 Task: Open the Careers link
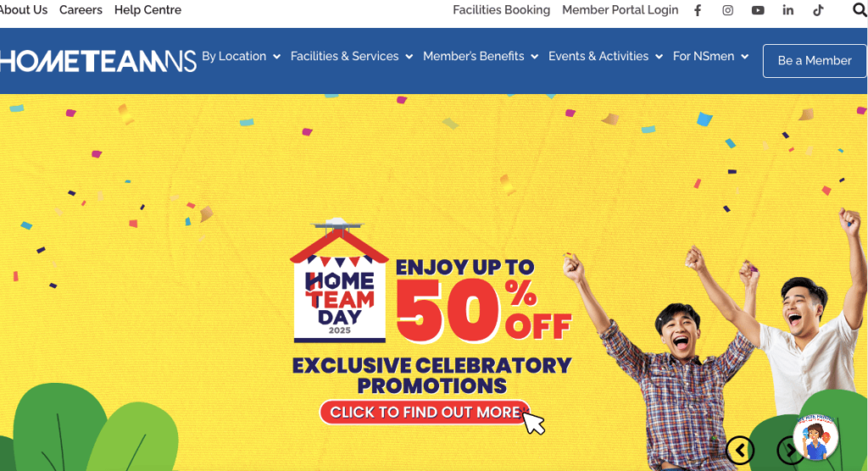pyautogui.click(x=81, y=10)
